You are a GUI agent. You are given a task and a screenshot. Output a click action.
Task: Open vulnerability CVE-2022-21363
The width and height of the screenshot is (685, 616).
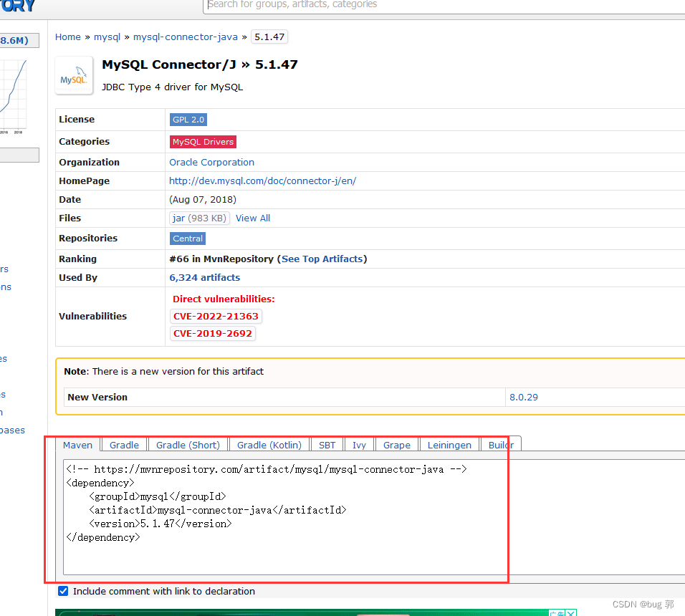pyautogui.click(x=216, y=316)
